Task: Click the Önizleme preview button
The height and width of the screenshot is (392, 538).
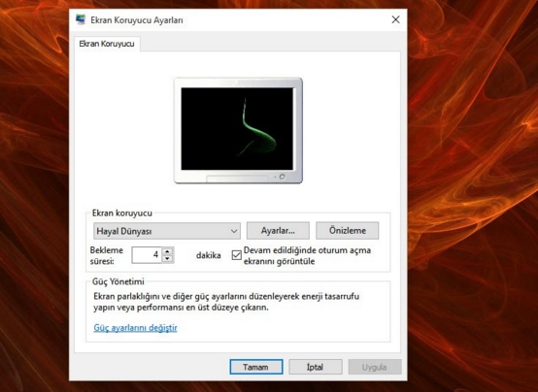Action: 348,231
